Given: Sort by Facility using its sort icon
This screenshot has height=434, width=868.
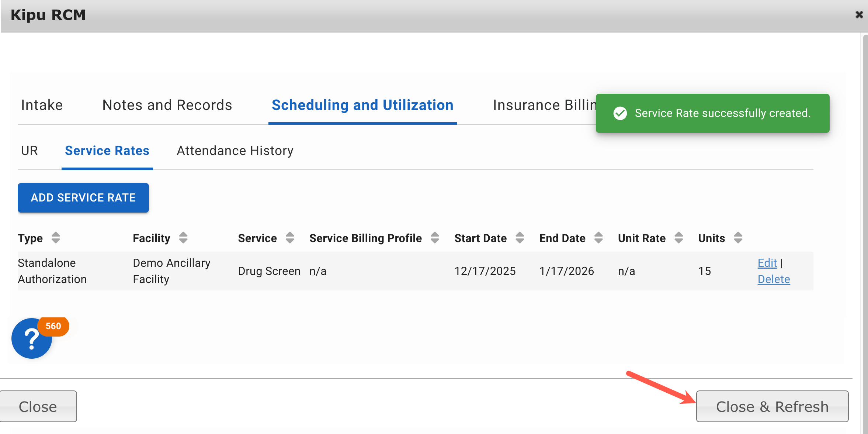Looking at the screenshot, I should [x=183, y=238].
